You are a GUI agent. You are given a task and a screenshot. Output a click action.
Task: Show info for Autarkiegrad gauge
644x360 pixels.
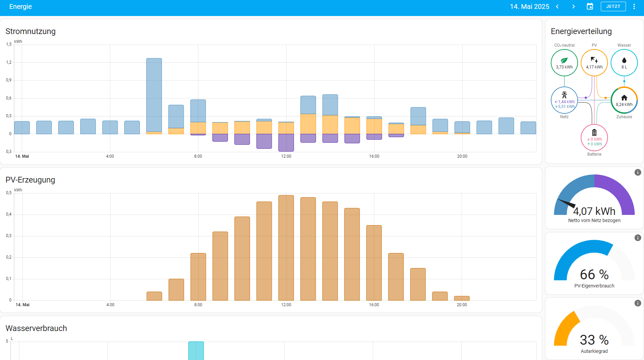tap(638, 303)
